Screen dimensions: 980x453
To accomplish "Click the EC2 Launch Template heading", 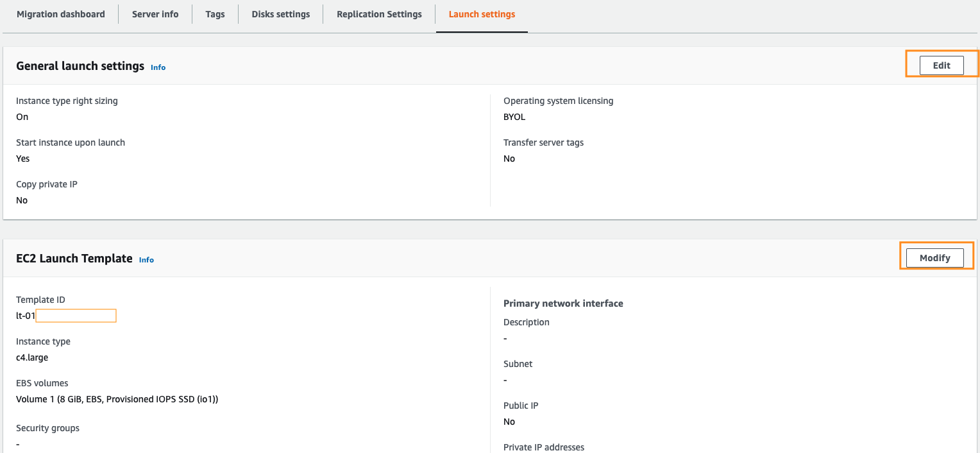I will (x=74, y=259).
